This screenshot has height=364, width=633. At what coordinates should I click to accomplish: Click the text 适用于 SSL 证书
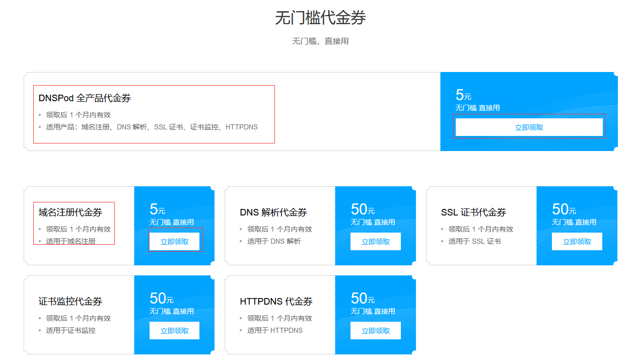click(x=475, y=241)
